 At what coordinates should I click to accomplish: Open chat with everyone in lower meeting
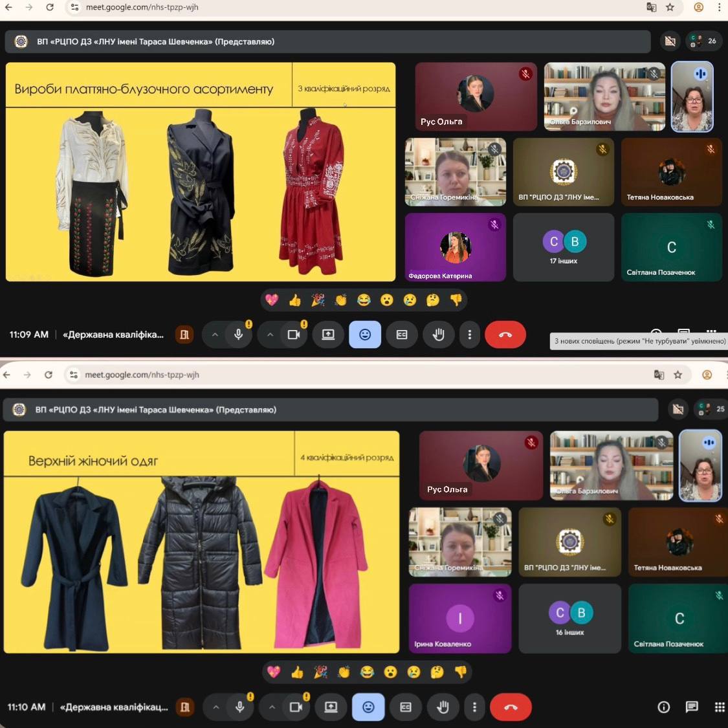point(692,707)
